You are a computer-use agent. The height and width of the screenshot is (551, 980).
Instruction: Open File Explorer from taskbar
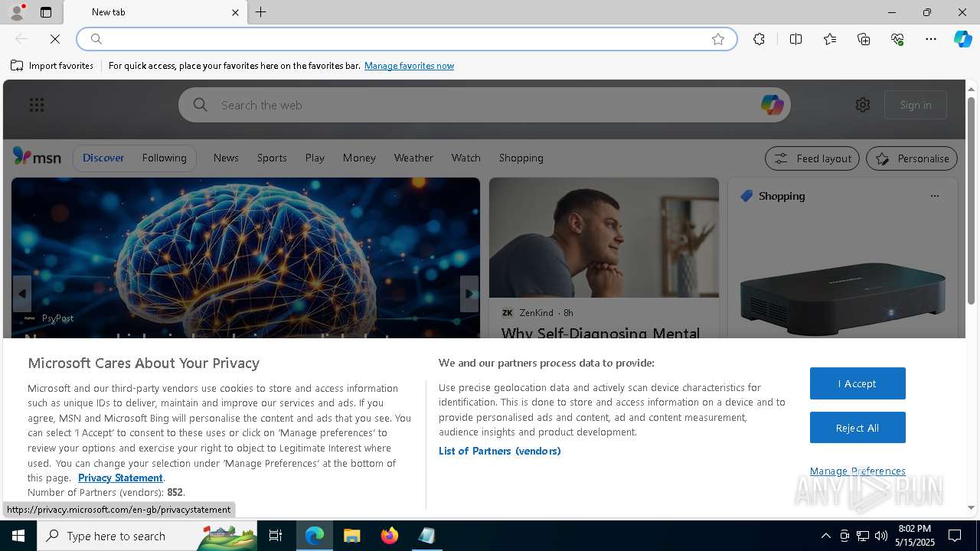(x=351, y=536)
